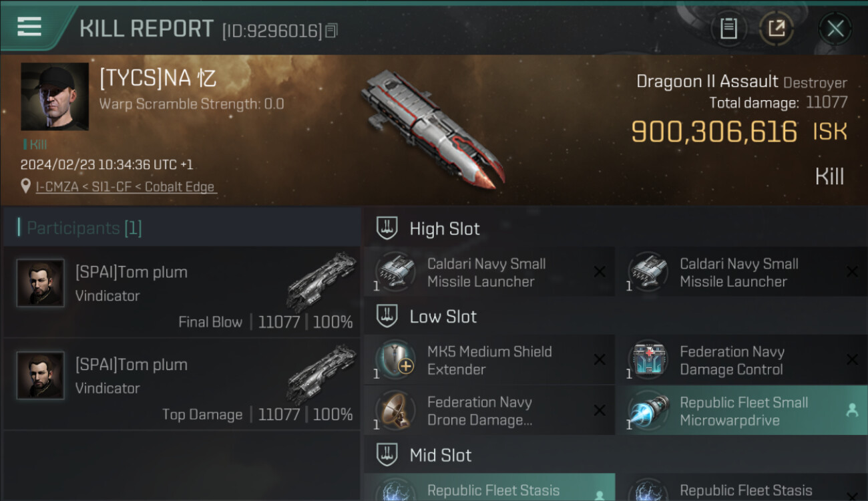Click the Vindicator ship image for Final Blow
Screen dimensions: 868x501
(x=321, y=281)
